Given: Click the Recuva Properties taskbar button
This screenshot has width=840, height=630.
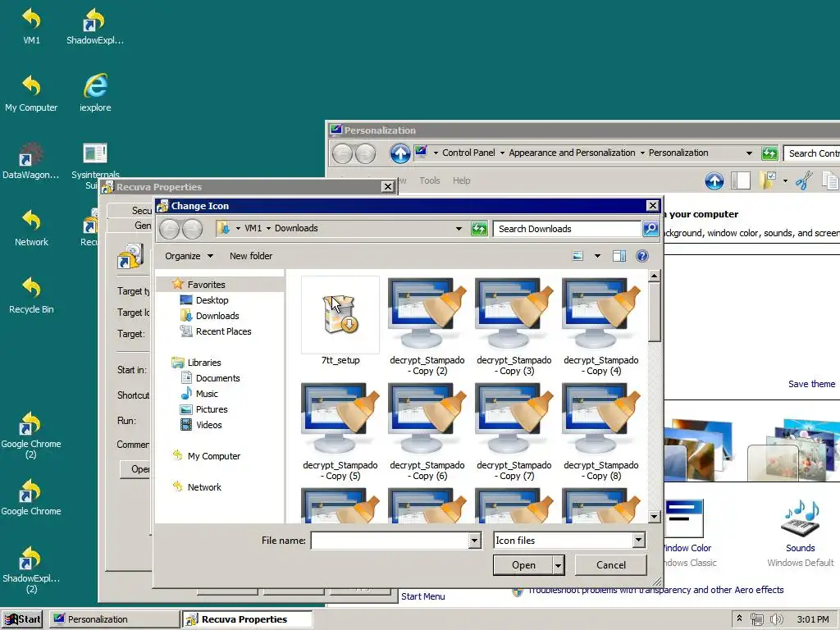Looking at the screenshot, I should point(247,619).
